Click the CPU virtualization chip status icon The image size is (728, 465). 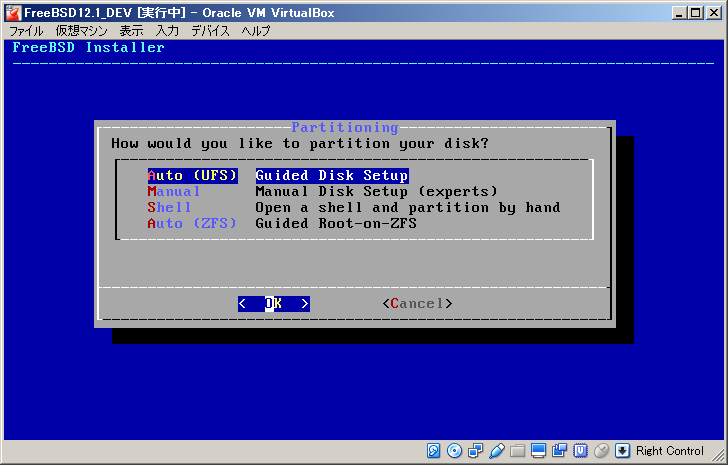(x=580, y=450)
